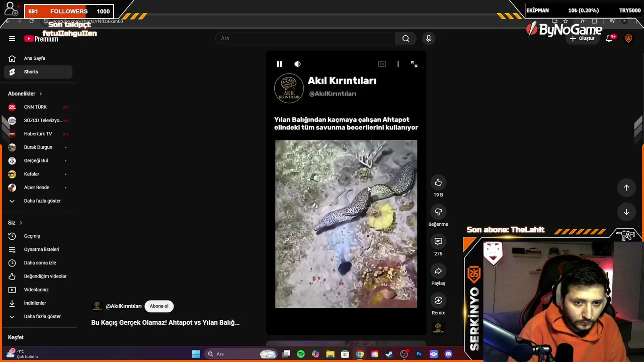Expand the Short to fullscreen
Image resolution: width=644 pixels, height=362 pixels.
click(414, 64)
